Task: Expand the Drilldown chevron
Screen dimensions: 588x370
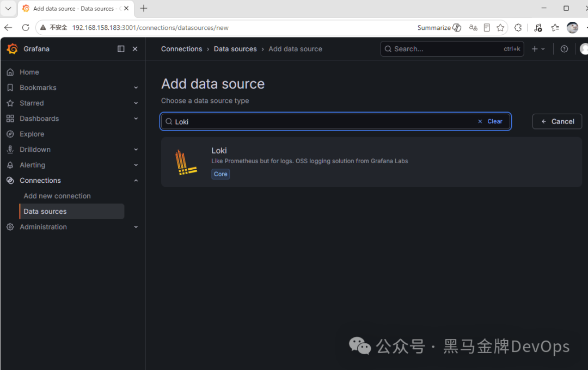Action: pos(136,150)
